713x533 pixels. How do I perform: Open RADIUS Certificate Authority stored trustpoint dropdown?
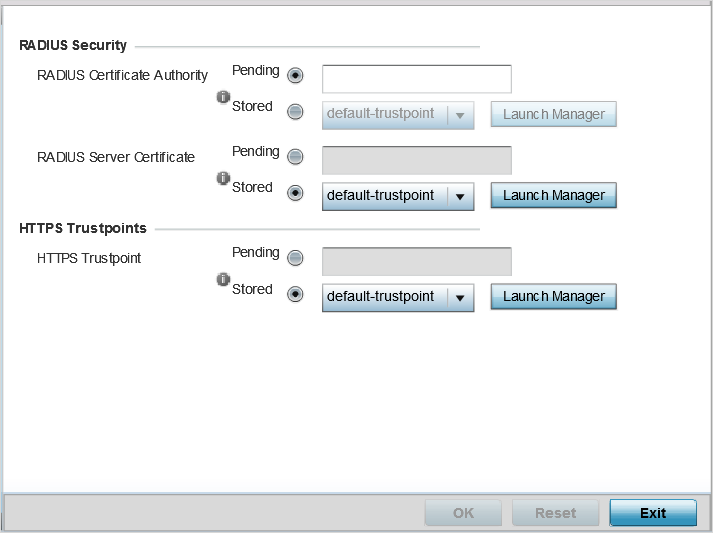[x=398, y=115]
